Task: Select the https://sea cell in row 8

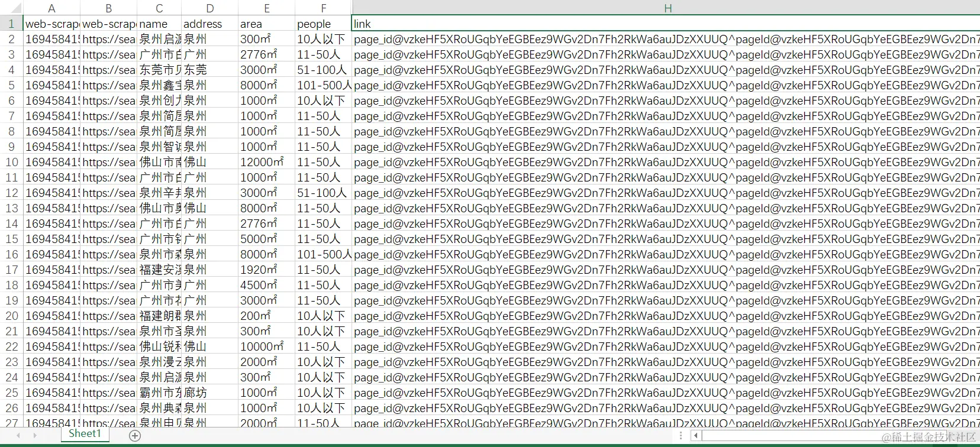Action: [x=108, y=131]
